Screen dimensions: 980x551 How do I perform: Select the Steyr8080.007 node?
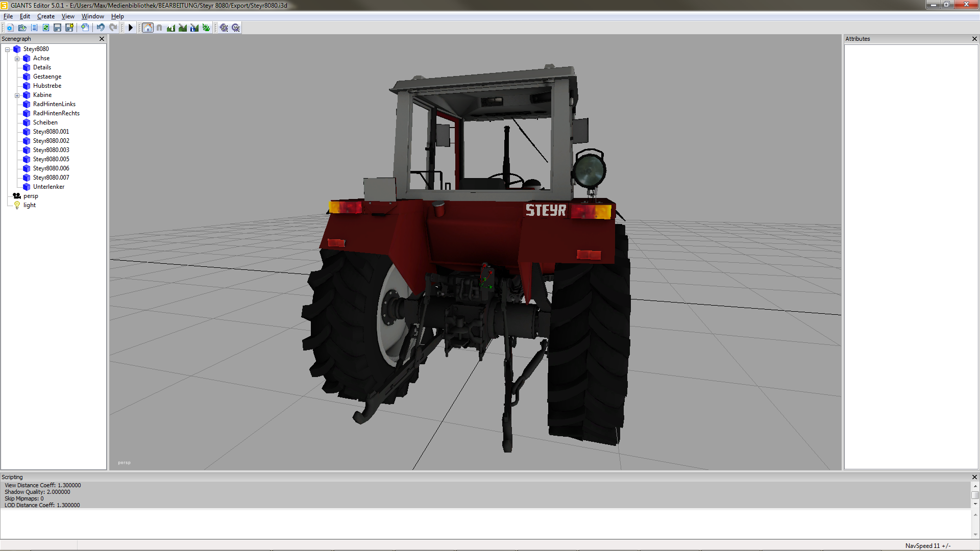[51, 178]
